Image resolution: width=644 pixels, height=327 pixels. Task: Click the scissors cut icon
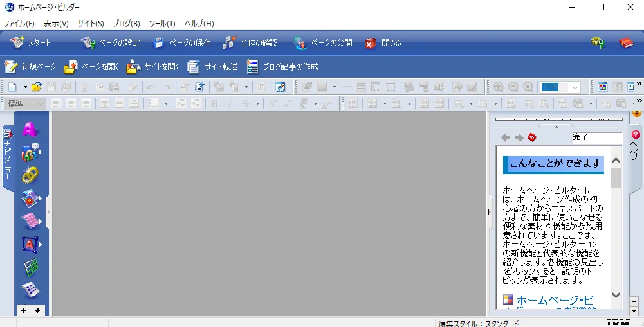(85, 87)
